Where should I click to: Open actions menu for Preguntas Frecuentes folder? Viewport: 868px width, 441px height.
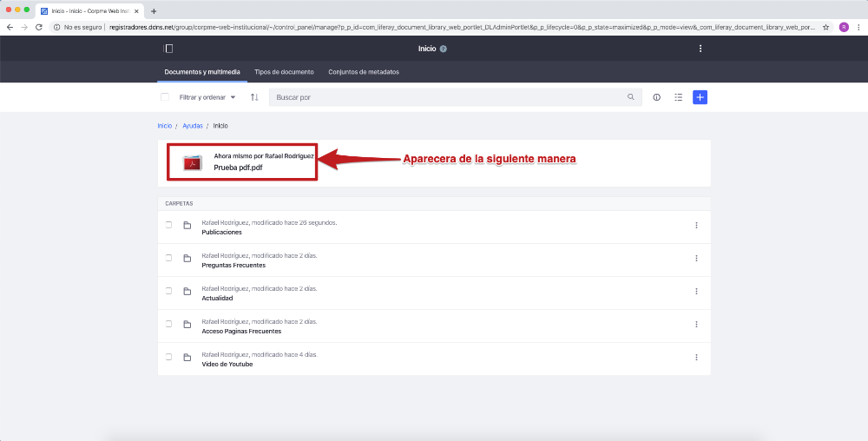pos(696,259)
